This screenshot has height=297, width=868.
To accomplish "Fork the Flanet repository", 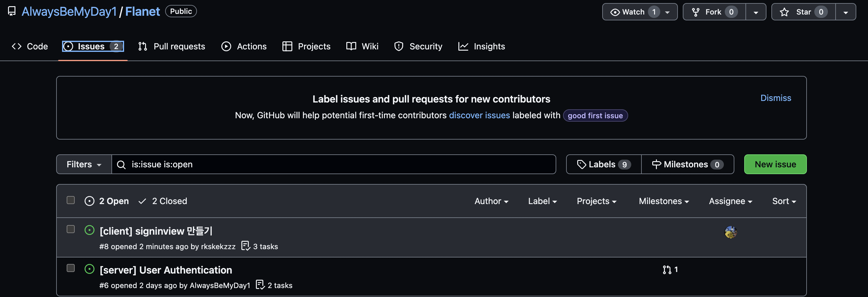I will tap(714, 12).
